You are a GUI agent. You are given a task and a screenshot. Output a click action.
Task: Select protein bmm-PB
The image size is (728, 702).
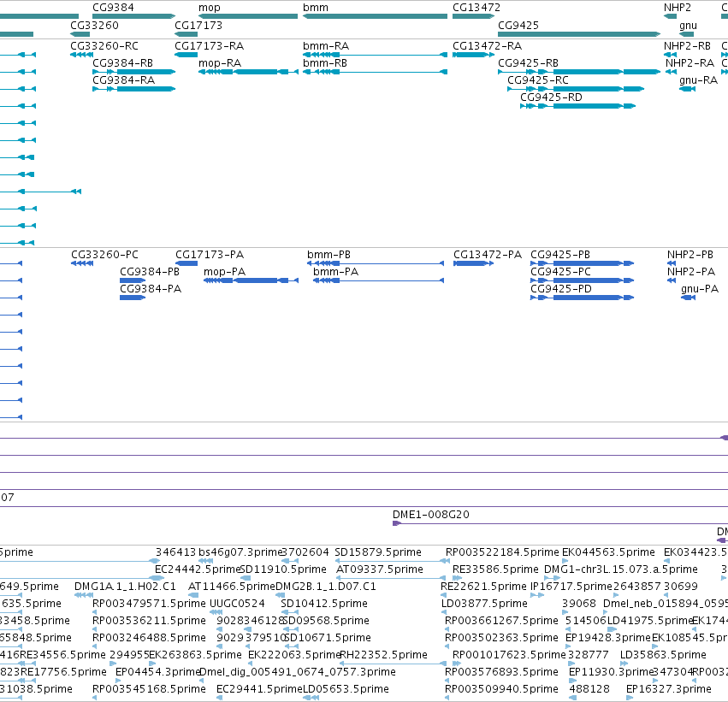tap(376, 263)
